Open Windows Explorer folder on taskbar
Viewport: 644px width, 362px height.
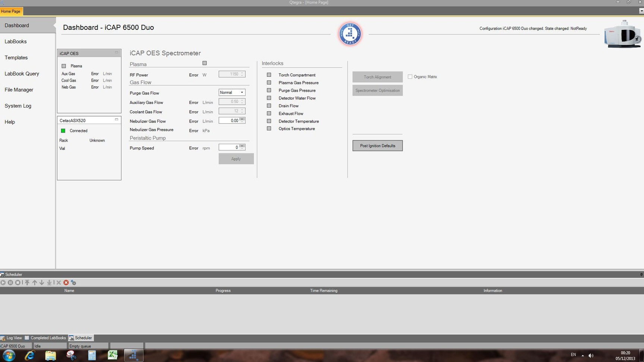[51, 355]
